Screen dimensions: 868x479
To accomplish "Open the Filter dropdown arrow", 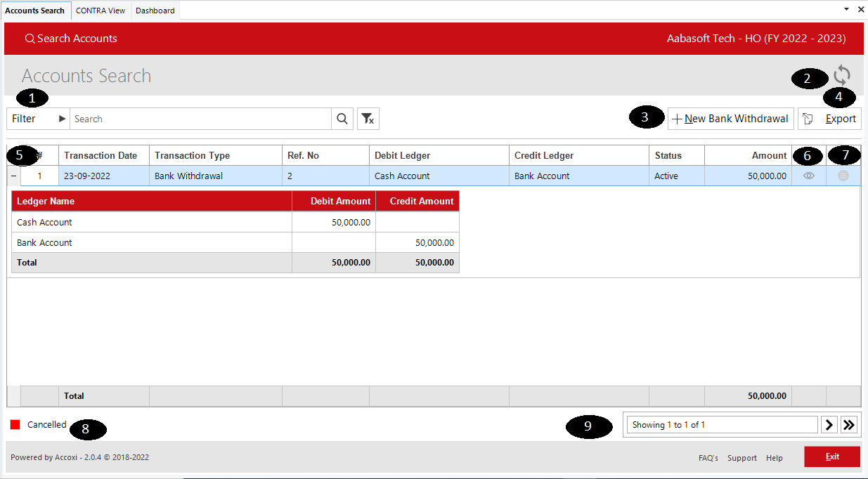I will pos(62,119).
